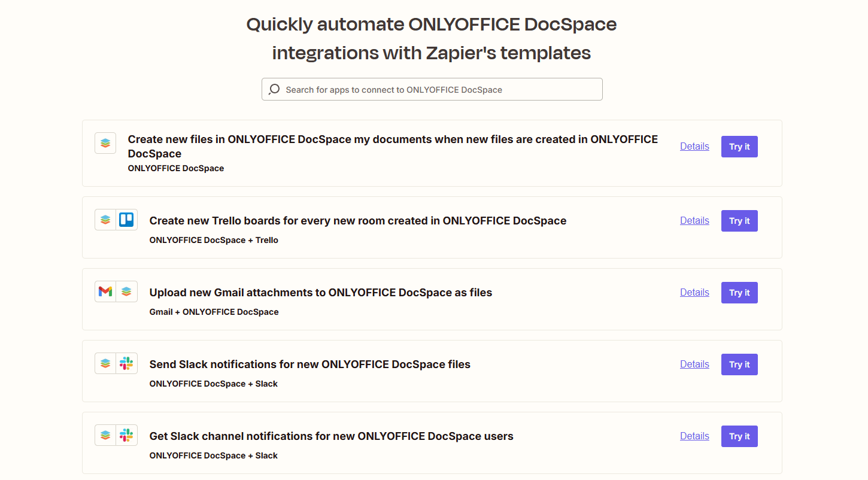Select the Get Slack channel notifications title
Image resolution: width=868 pixels, height=480 pixels.
tap(331, 436)
